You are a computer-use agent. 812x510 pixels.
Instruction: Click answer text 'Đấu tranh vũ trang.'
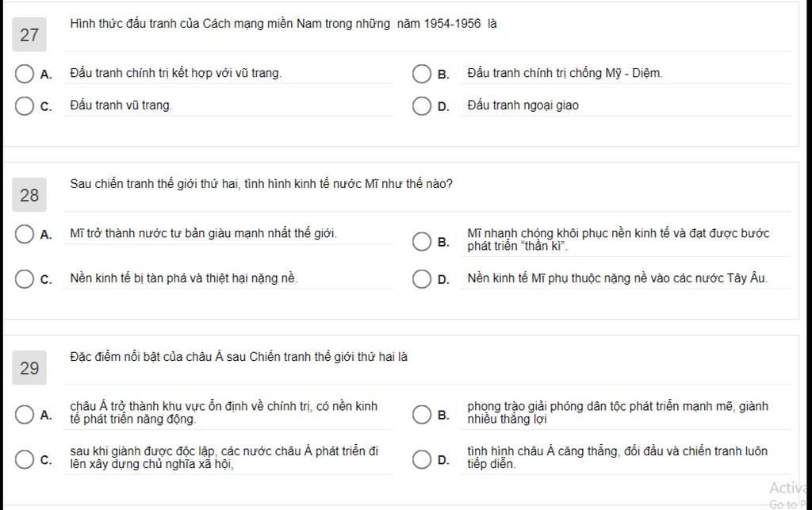click(x=121, y=105)
